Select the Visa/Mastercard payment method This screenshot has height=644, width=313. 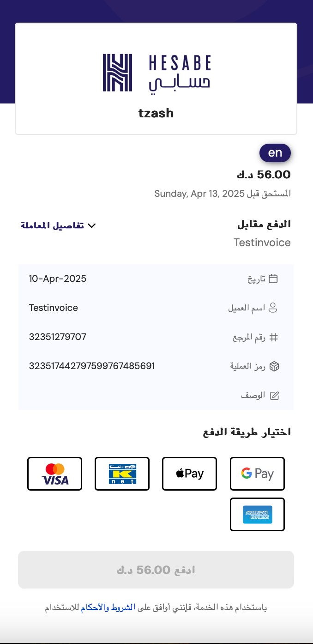tap(54, 474)
